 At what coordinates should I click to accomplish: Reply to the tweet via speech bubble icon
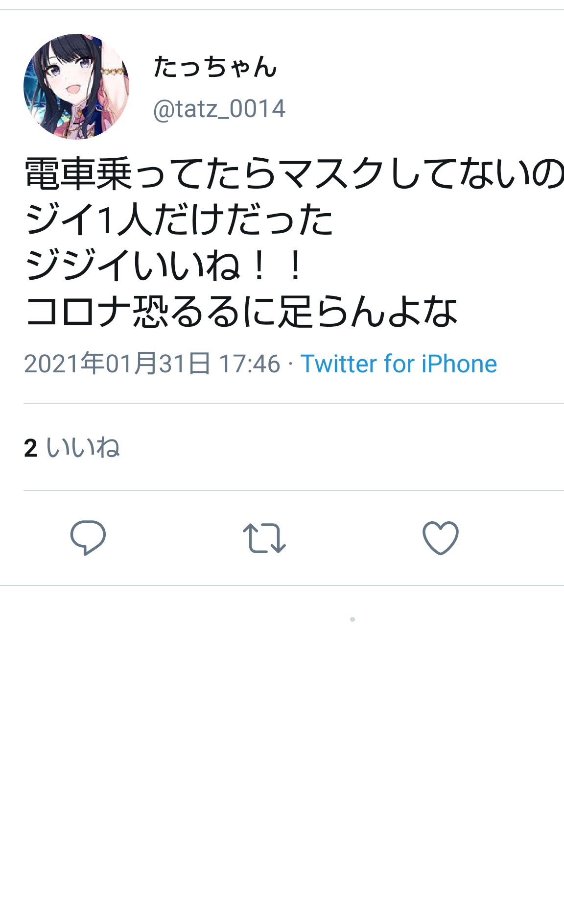click(x=88, y=537)
